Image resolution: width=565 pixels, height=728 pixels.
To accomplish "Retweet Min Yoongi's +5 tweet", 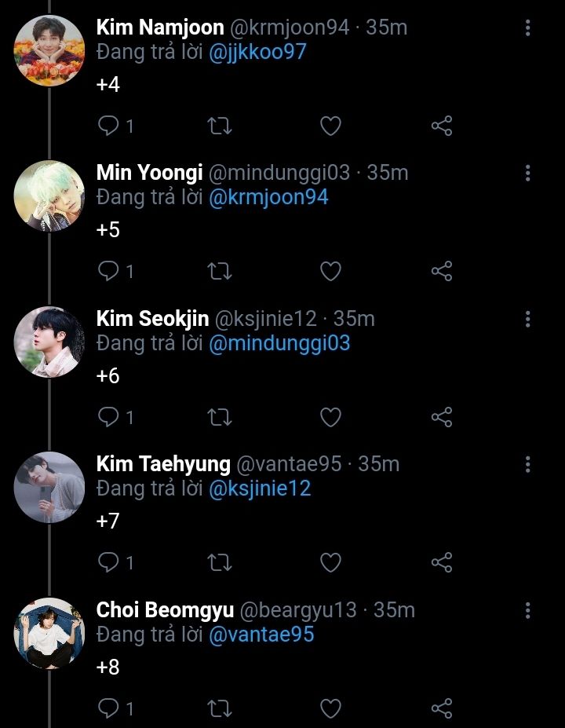I will [219, 272].
